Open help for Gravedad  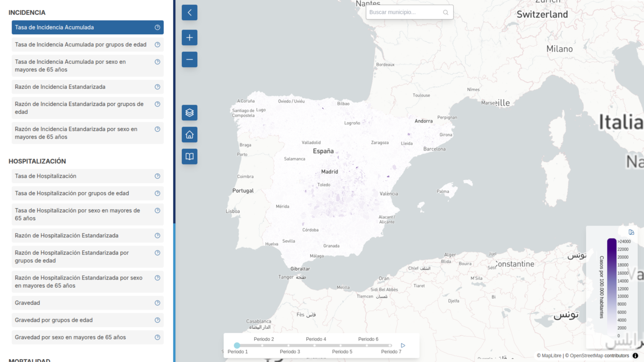point(157,303)
